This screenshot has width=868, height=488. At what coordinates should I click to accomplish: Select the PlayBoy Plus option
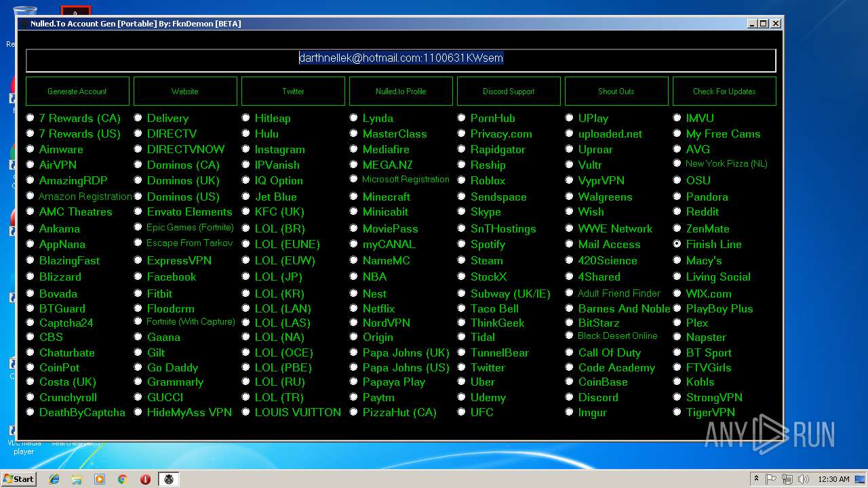pyautogui.click(x=677, y=308)
